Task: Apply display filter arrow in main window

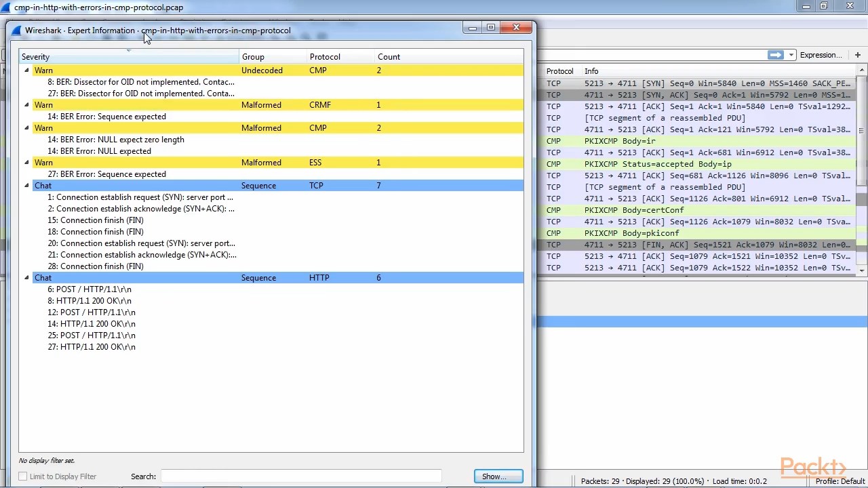Action: (775, 55)
